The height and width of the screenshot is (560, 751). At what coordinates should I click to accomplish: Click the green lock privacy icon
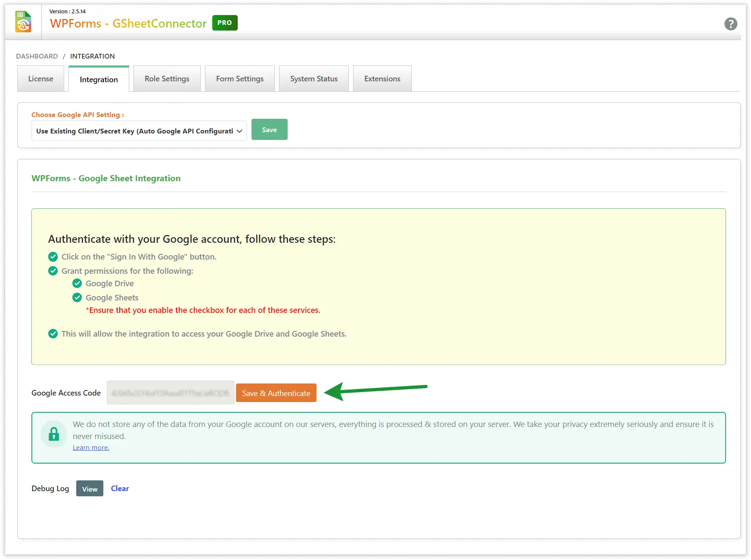click(x=54, y=434)
